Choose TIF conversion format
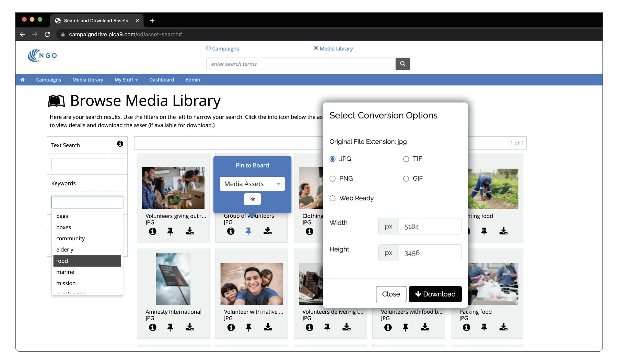 (x=406, y=159)
